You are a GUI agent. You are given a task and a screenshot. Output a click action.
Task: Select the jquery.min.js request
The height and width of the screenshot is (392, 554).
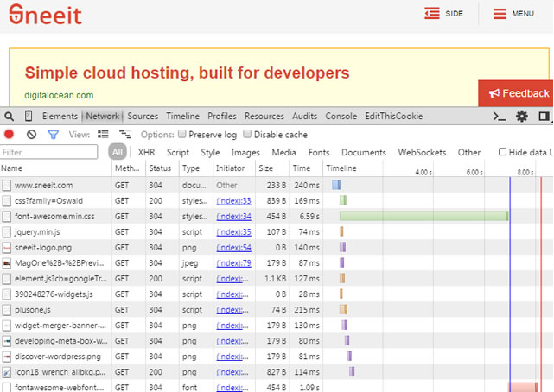click(x=277, y=231)
